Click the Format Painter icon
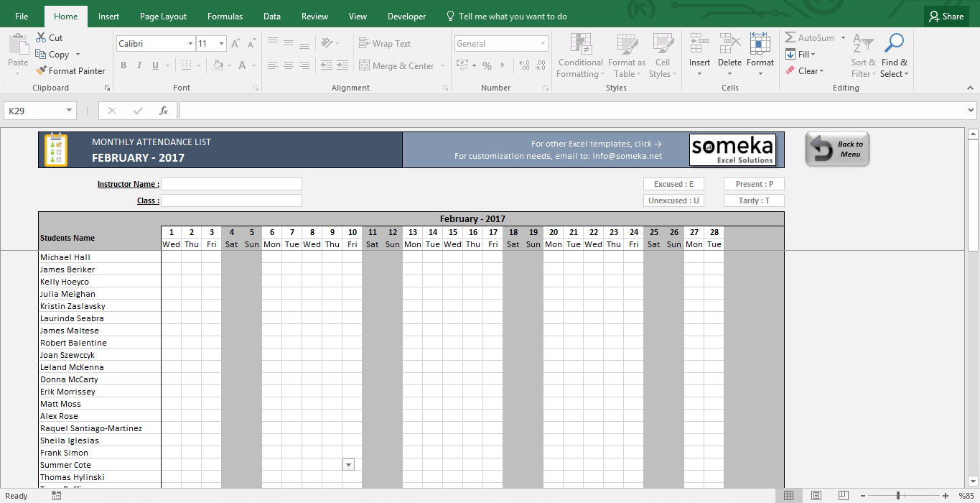Screen dimensions: 980x503 42,71
